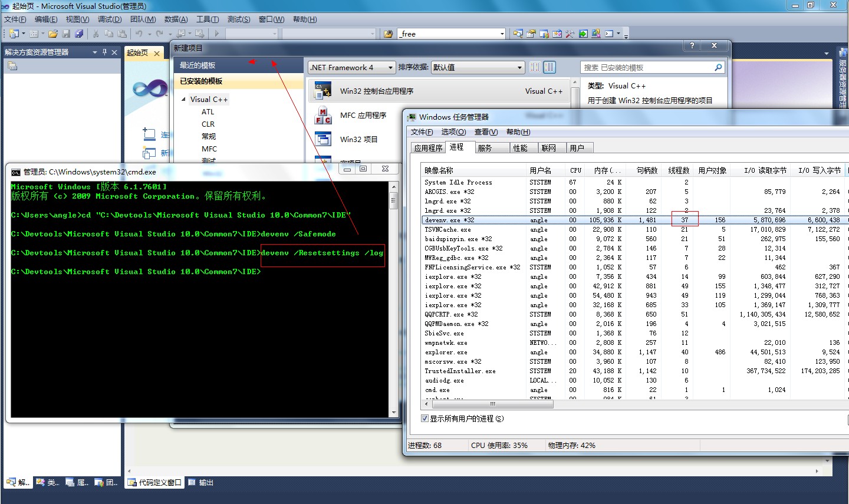
Task: Click the Paste toolbar icon
Action: (121, 34)
